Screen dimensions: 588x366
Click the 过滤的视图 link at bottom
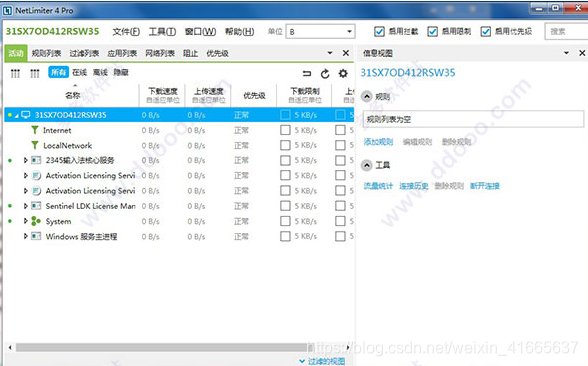click(327, 362)
